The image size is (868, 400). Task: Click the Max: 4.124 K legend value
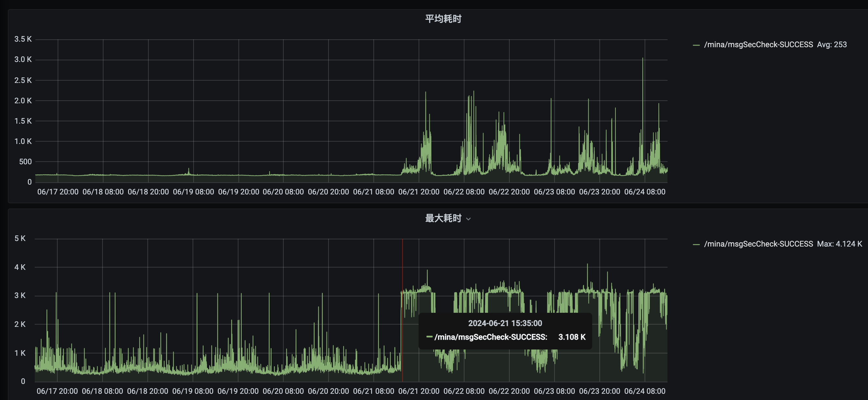coord(840,244)
